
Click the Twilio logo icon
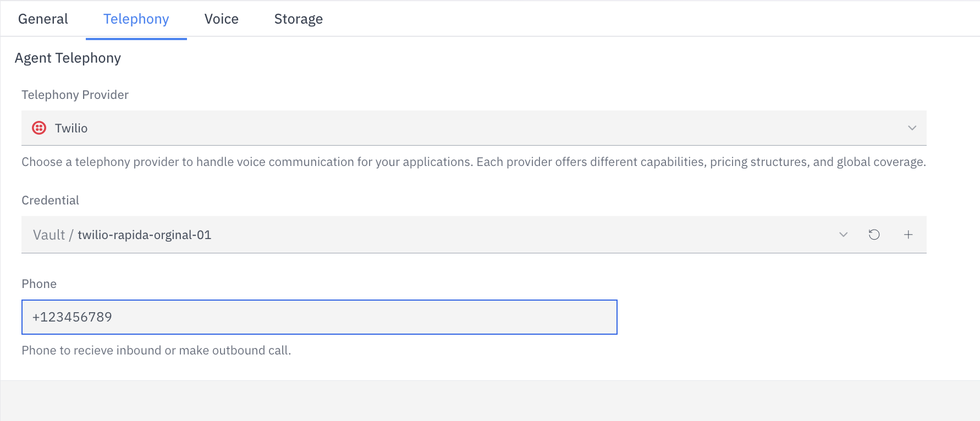[39, 128]
